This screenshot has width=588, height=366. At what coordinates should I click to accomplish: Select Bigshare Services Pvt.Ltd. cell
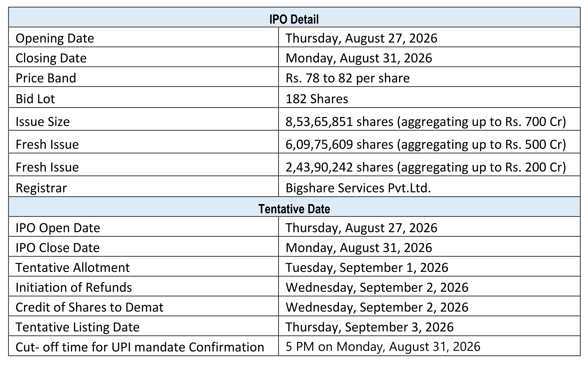pos(429,187)
